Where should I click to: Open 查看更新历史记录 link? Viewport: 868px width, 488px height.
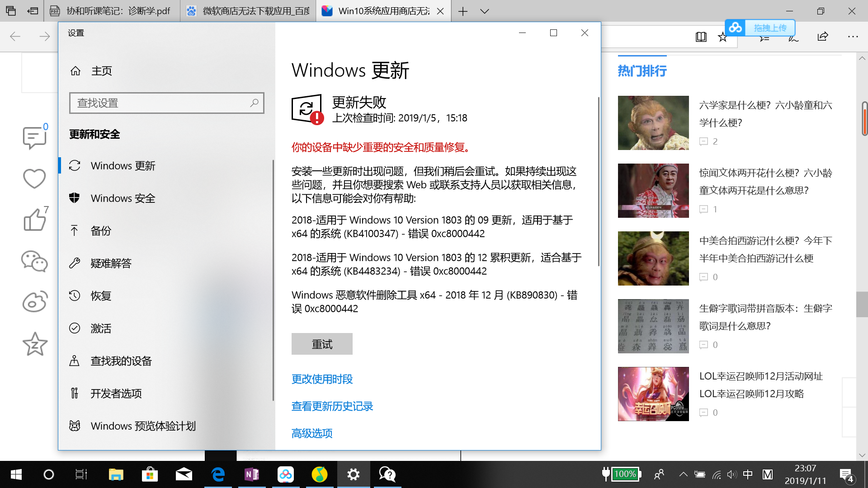332,406
